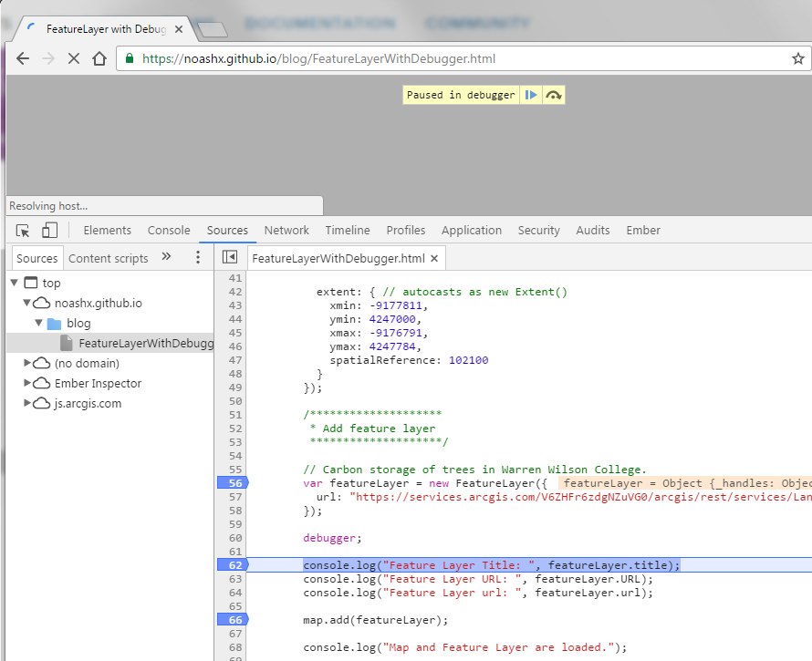Select the Sources panel tab
812x661 pixels.
coord(227,231)
